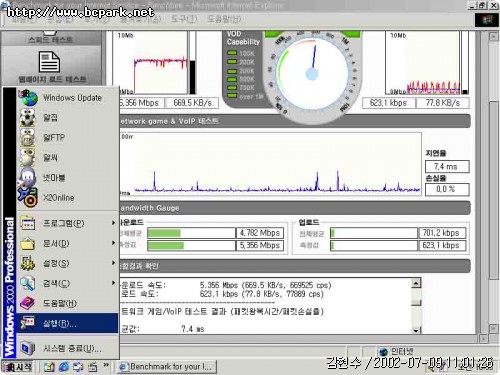Screen dimensions: 500x375
Task: Expand the 설정(S) submenu
Action: coord(68,263)
